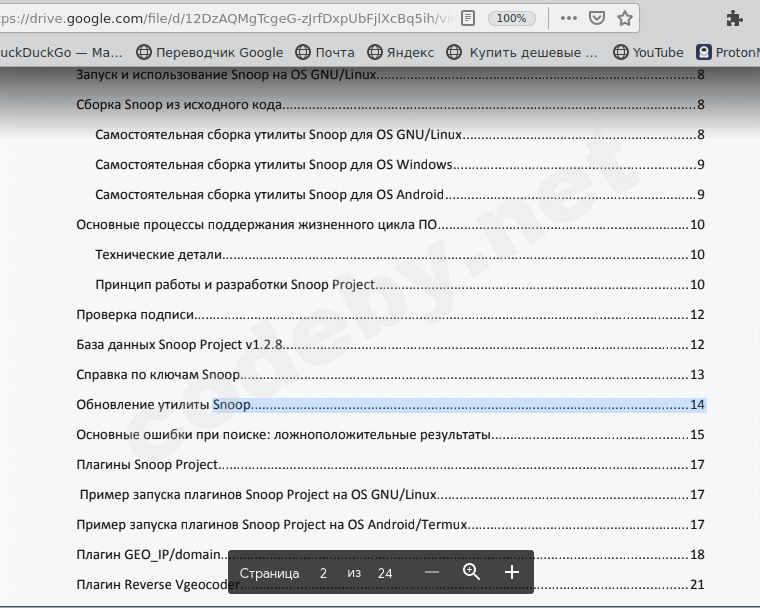Click page number 21 in contents
760x608 pixels.
pyautogui.click(x=697, y=585)
